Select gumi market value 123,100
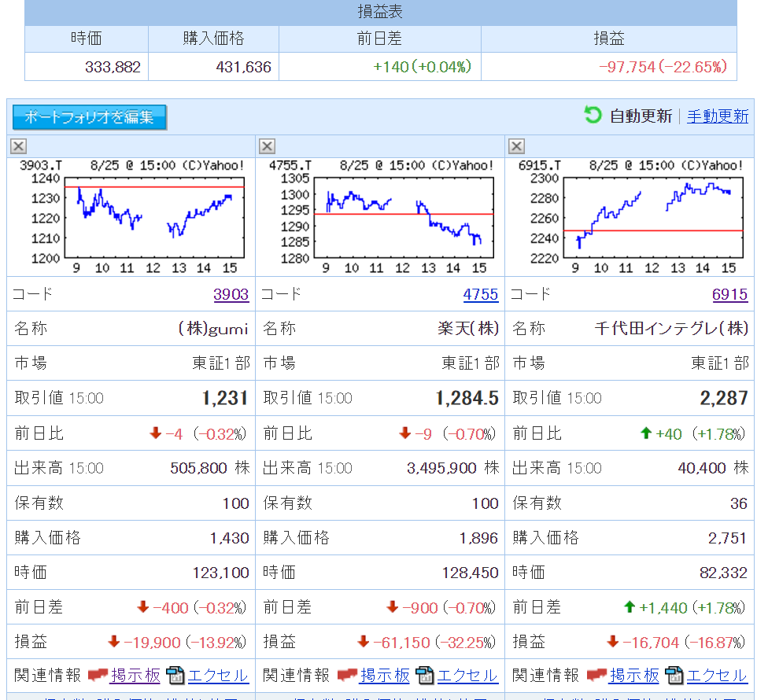Viewport: 757px width, 700px height. 220,573
